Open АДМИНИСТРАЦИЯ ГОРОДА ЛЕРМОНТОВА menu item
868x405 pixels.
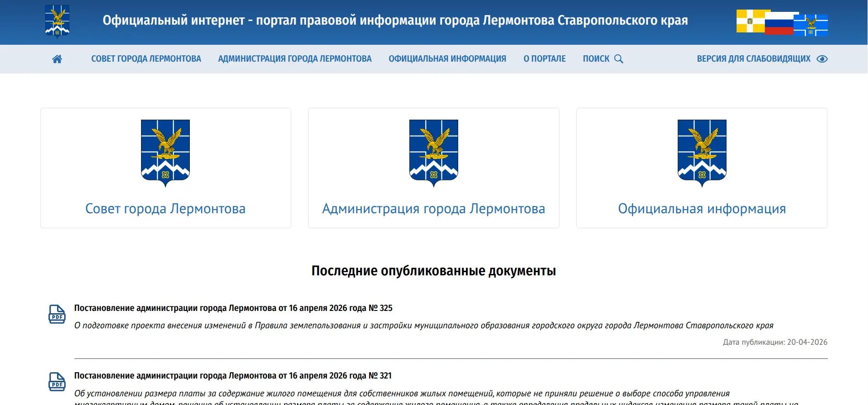(295, 59)
